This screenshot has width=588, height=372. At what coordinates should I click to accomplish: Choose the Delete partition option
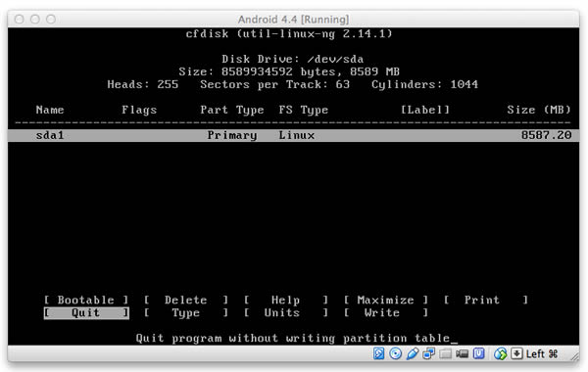tap(186, 300)
